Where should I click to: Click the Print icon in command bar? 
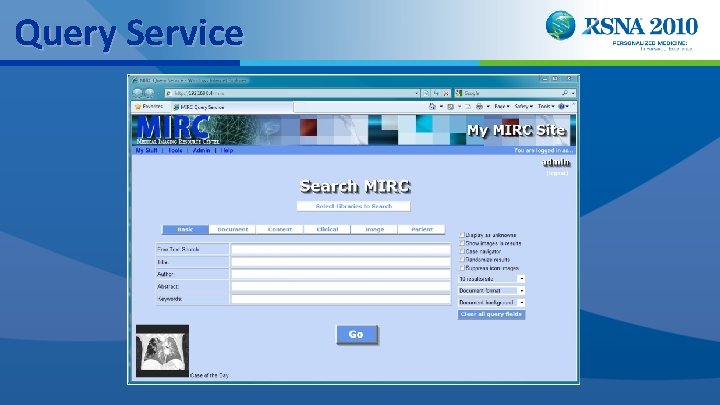tap(479, 107)
